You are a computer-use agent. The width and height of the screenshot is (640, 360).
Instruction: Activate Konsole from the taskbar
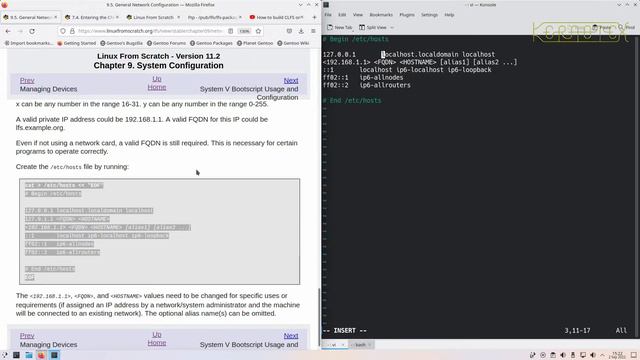click(x=54, y=355)
